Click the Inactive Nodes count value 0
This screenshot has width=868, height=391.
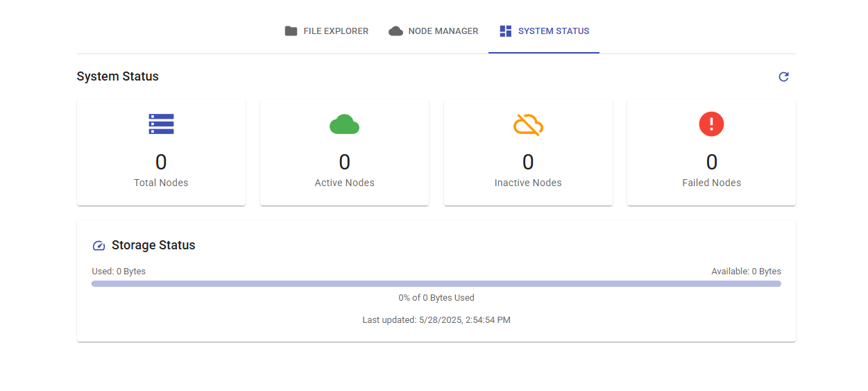(x=528, y=162)
